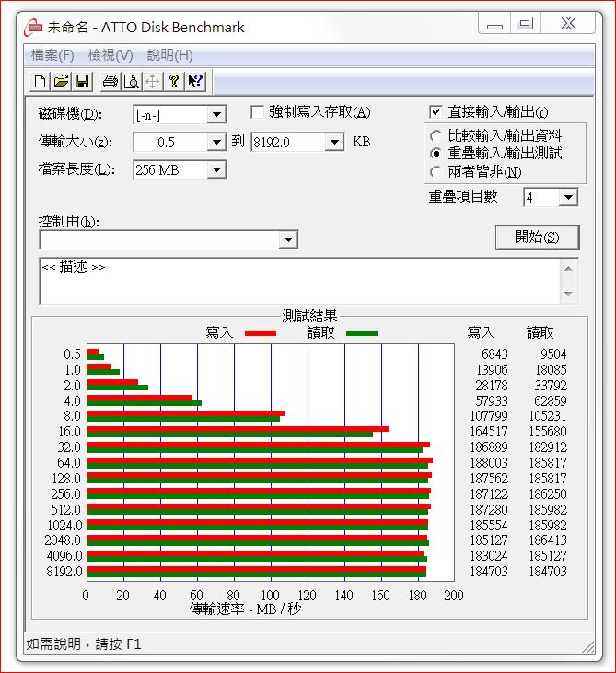
Task: Click the description scrollbar down arrow
Action: [x=568, y=294]
